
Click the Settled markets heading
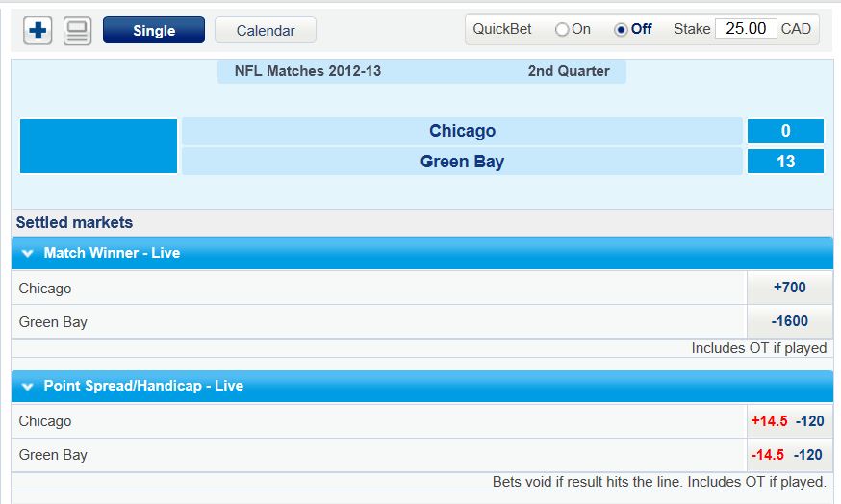(x=74, y=222)
